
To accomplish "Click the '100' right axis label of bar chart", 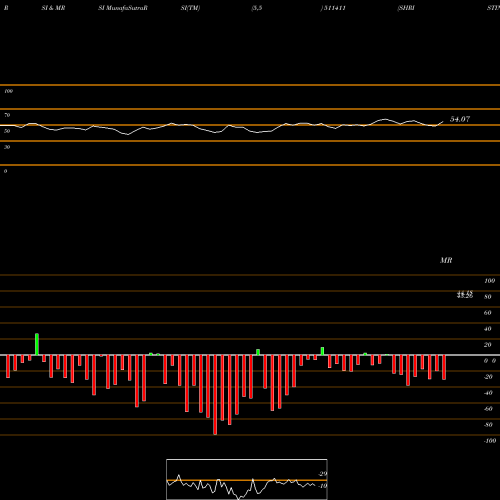I will tap(489, 281).
